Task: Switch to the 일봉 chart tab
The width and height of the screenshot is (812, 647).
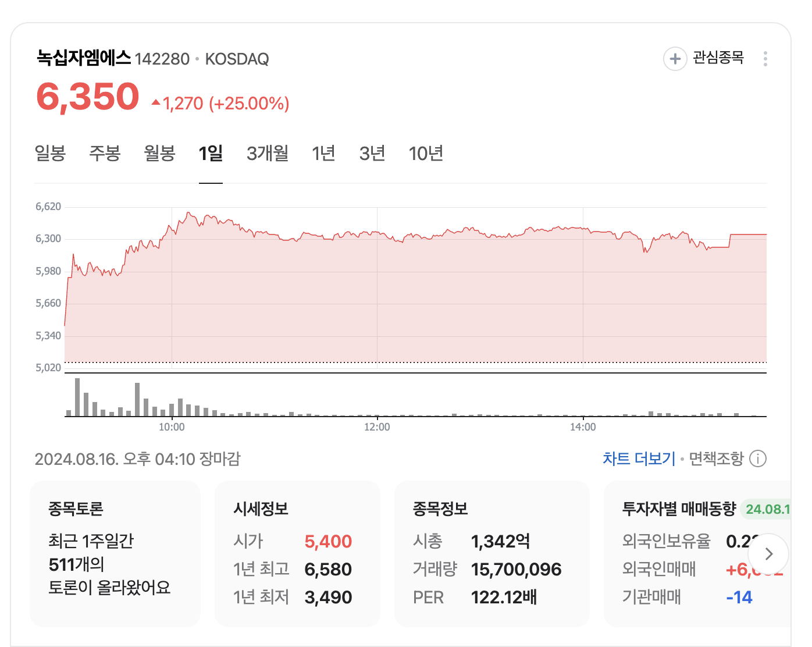Action: 51,153
